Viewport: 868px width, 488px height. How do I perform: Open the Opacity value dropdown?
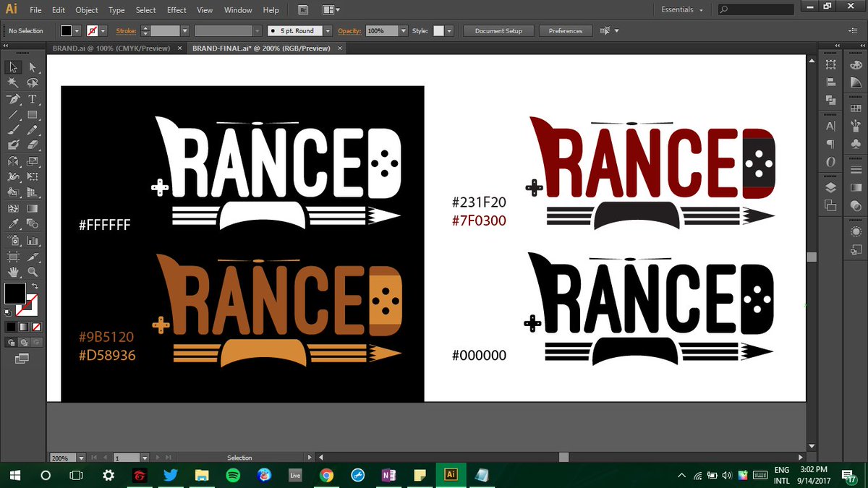point(403,31)
